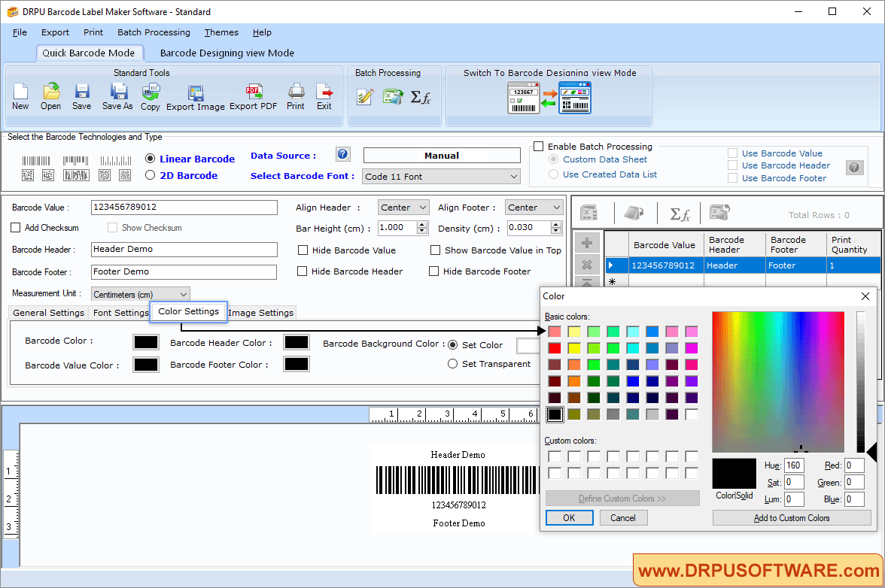Open Select Barcode Font dropdown
The width and height of the screenshot is (885, 588).
pyautogui.click(x=441, y=177)
